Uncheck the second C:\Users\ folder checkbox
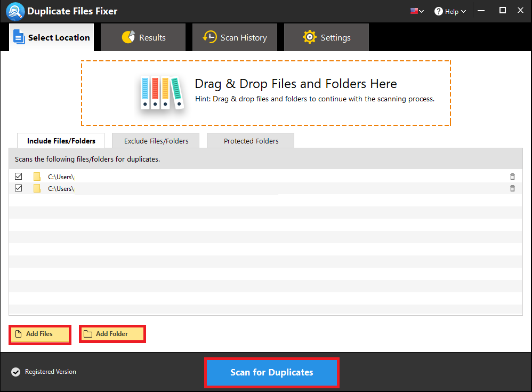This screenshot has width=532, height=392. (18, 188)
